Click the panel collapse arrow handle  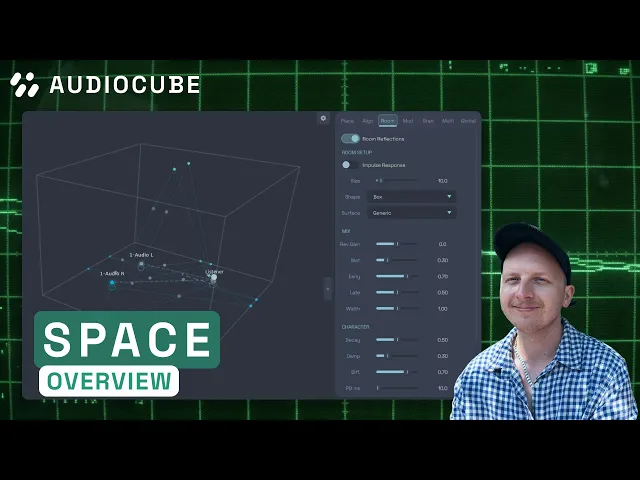(327, 289)
